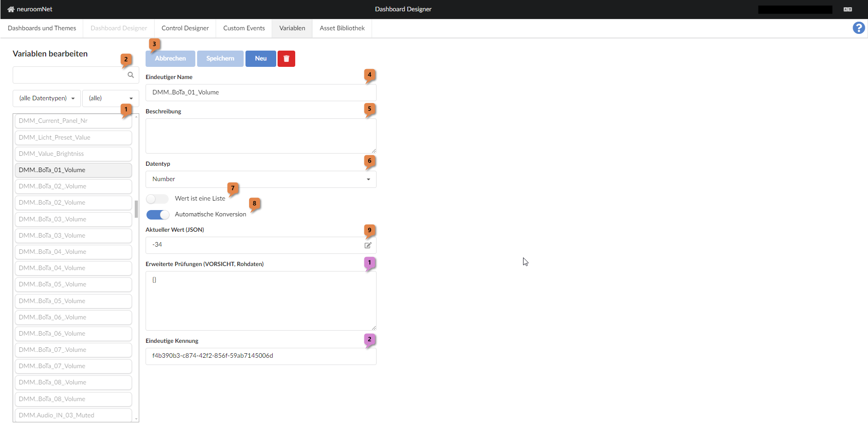Switch to the Asset Bibliothek tab

342,28
